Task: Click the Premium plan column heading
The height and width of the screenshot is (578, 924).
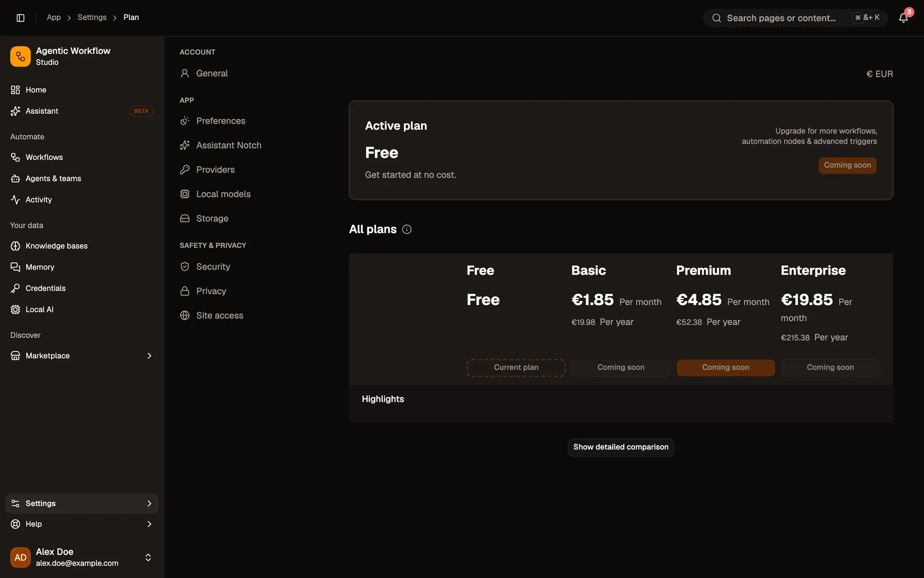Action: pos(704,271)
